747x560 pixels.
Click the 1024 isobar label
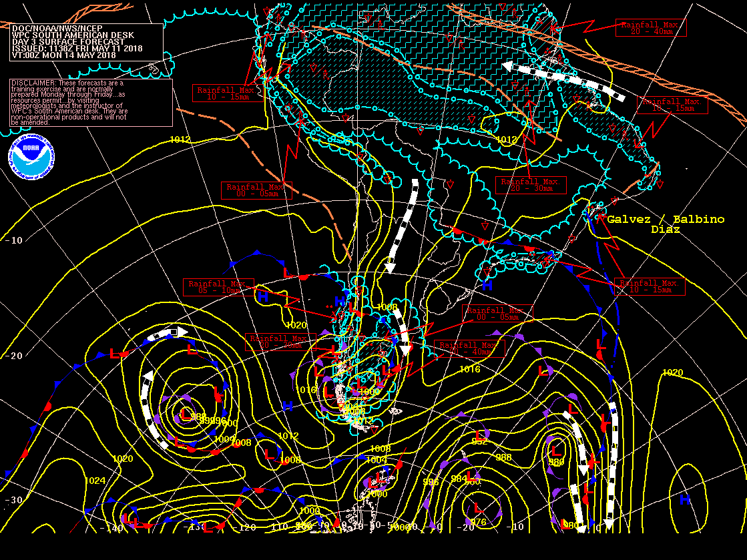[95, 480]
